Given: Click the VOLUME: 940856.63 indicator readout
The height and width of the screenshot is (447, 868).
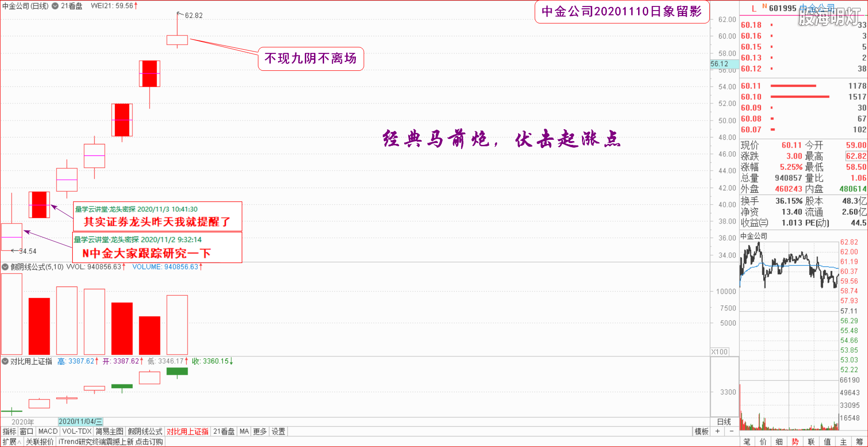Looking at the screenshot, I should point(167,267).
